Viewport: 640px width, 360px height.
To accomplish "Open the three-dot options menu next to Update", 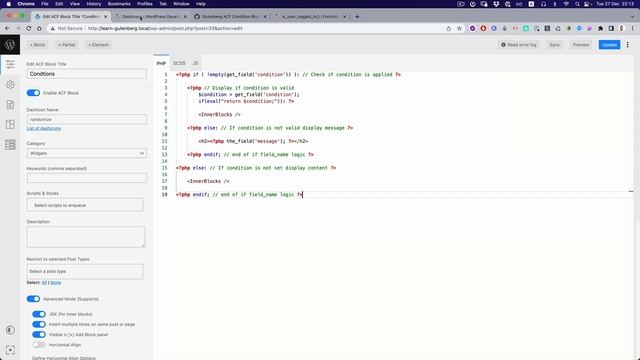I will (628, 44).
